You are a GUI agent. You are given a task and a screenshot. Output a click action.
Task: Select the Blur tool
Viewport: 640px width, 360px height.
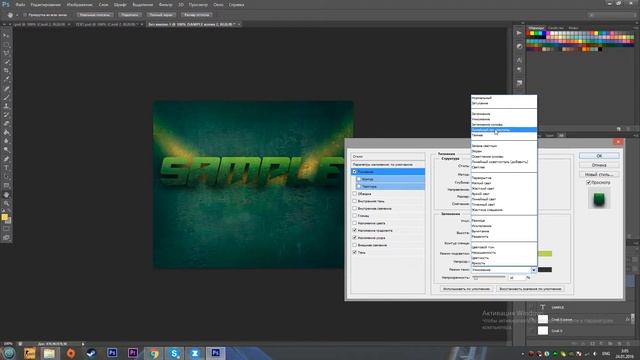[x=6, y=141]
